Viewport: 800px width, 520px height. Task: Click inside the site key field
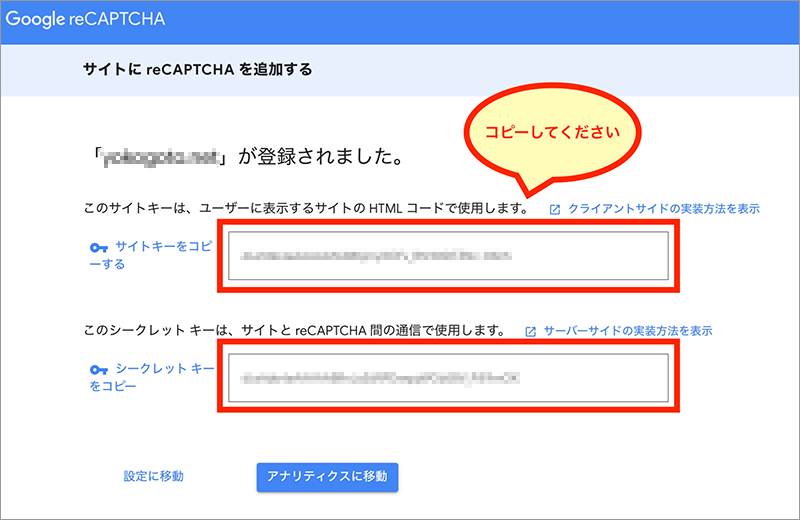point(448,256)
